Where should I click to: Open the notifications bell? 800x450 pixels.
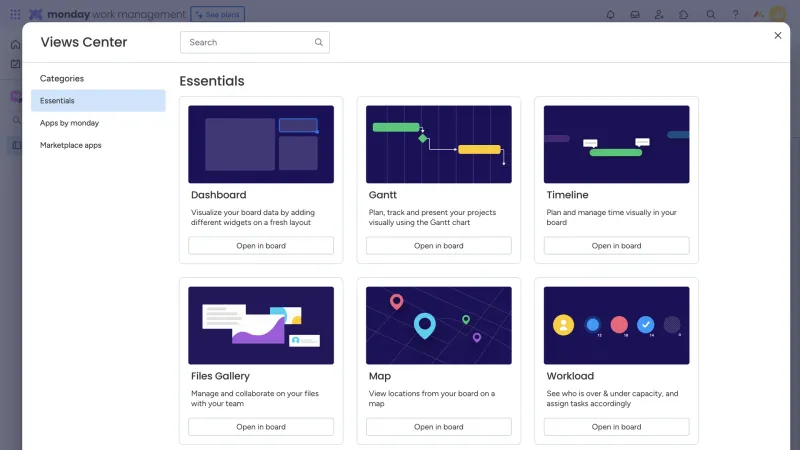click(610, 14)
